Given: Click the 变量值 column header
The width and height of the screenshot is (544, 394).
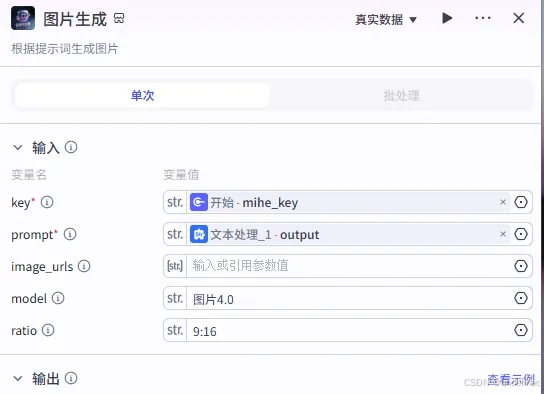Looking at the screenshot, I should click(181, 174).
